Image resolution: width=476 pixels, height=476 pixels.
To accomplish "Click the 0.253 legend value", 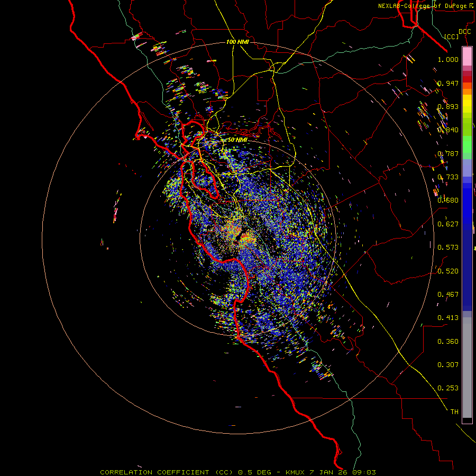I will click(448, 388).
